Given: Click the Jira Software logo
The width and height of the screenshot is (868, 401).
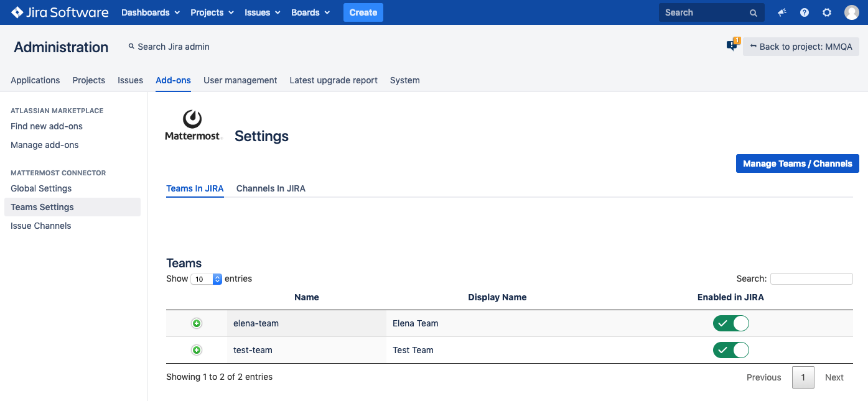Looking at the screenshot, I should pos(60,12).
